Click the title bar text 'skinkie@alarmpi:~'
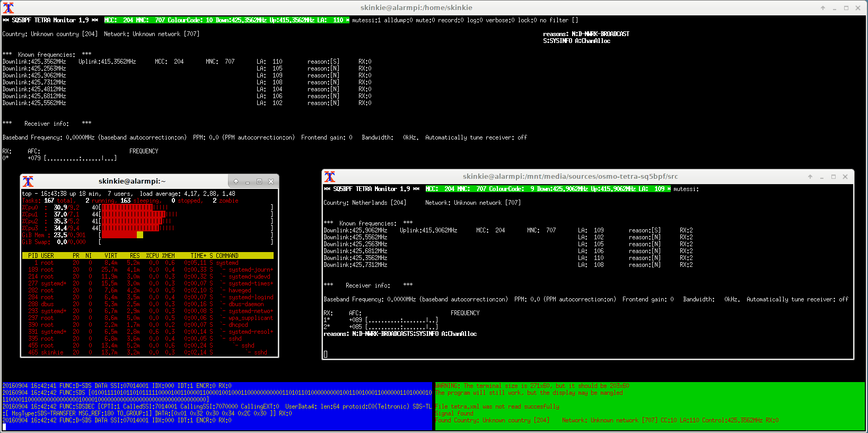868x433 pixels. click(132, 181)
